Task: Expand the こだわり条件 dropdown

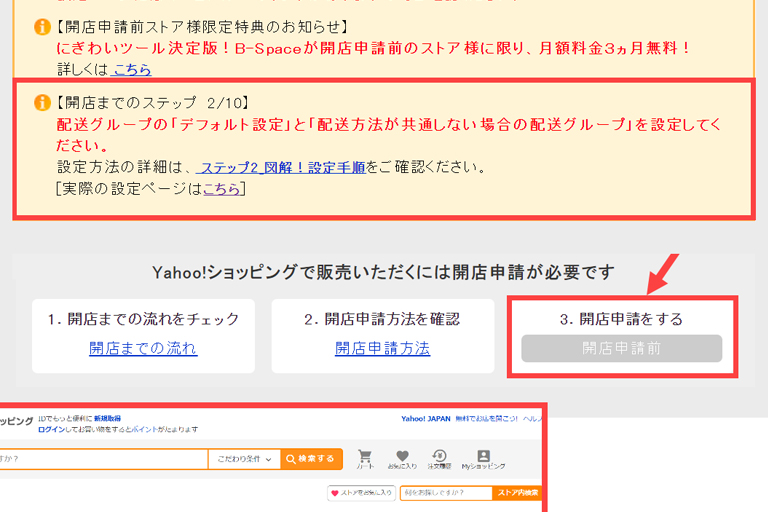Action: (x=244, y=459)
